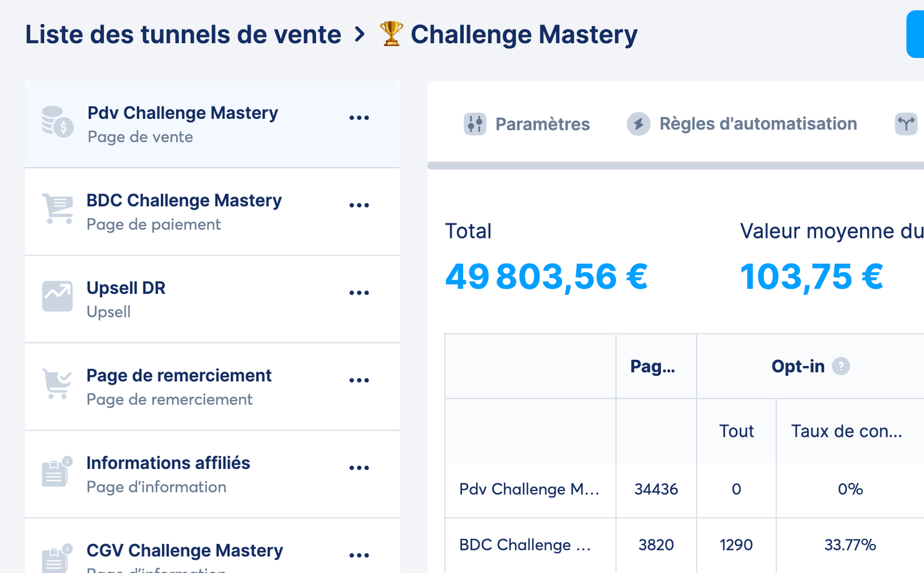Click the blue button at top right
Image resolution: width=924 pixels, height=573 pixels.
[915, 35]
